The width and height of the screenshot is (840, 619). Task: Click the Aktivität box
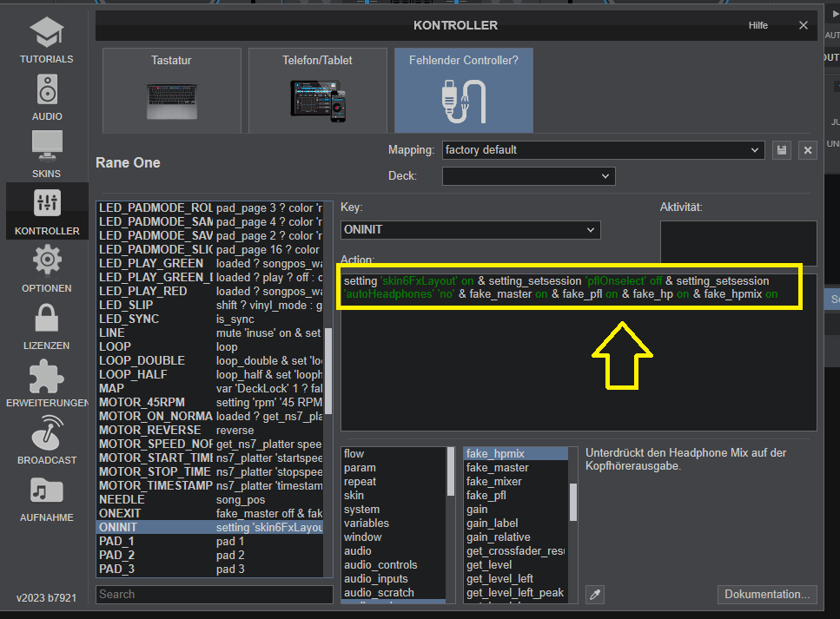pyautogui.click(x=738, y=244)
